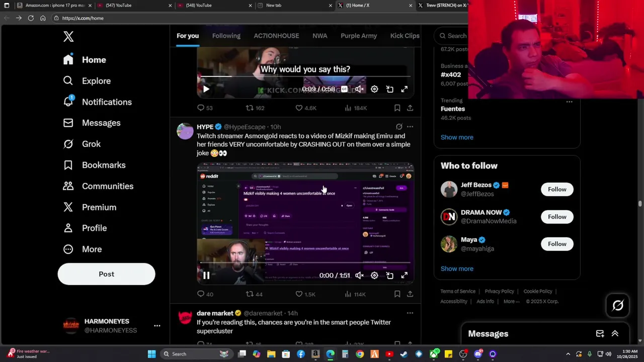Unmute the 1:51 long video
The width and height of the screenshot is (644, 362).
[359, 276]
